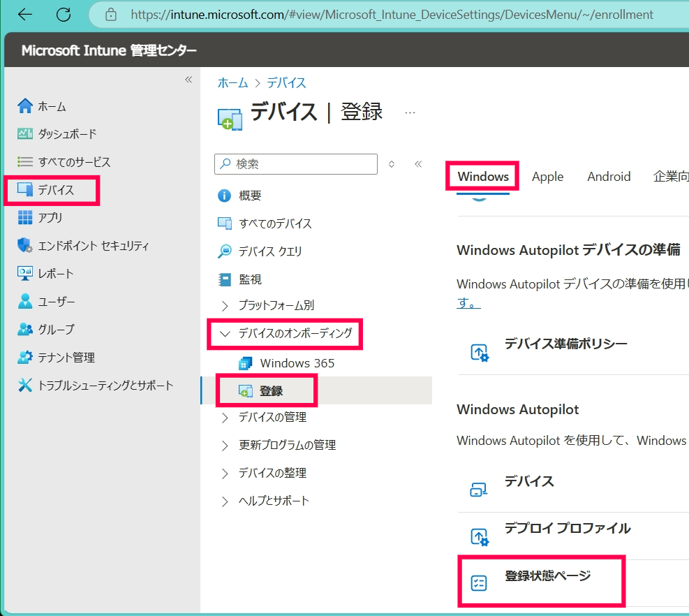Click Troubleshooting and Support (トラブルシューティングとサポート) icon
Screen dimensions: 689x616
pyautogui.click(x=25, y=385)
